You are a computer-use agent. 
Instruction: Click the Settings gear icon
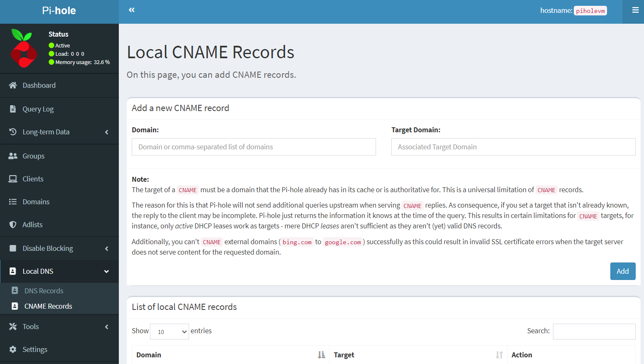tap(13, 349)
